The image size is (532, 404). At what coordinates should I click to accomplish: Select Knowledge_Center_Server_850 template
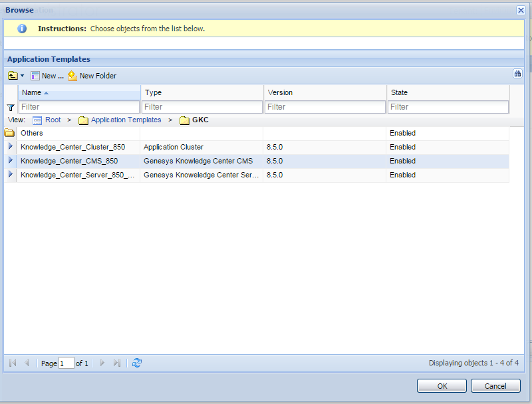click(x=77, y=175)
